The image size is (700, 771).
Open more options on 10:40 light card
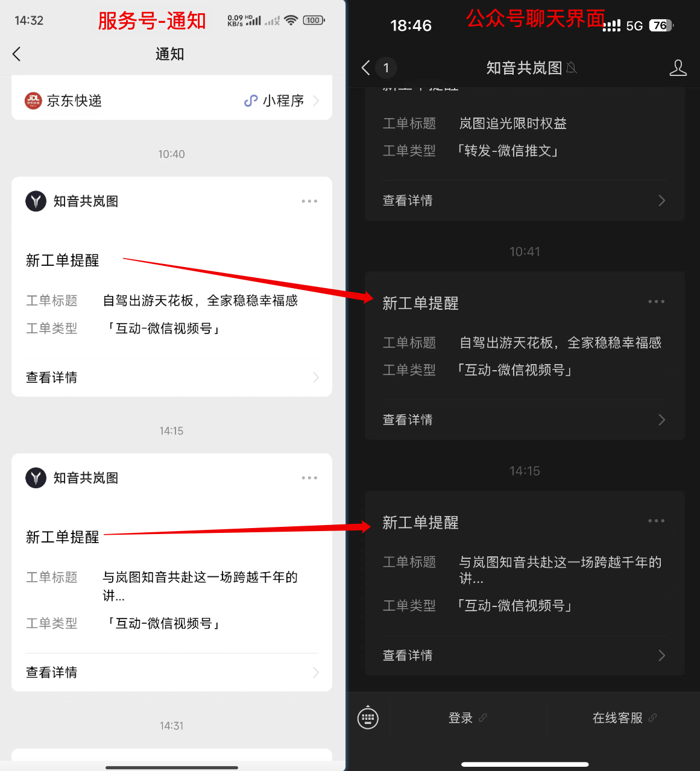309,201
